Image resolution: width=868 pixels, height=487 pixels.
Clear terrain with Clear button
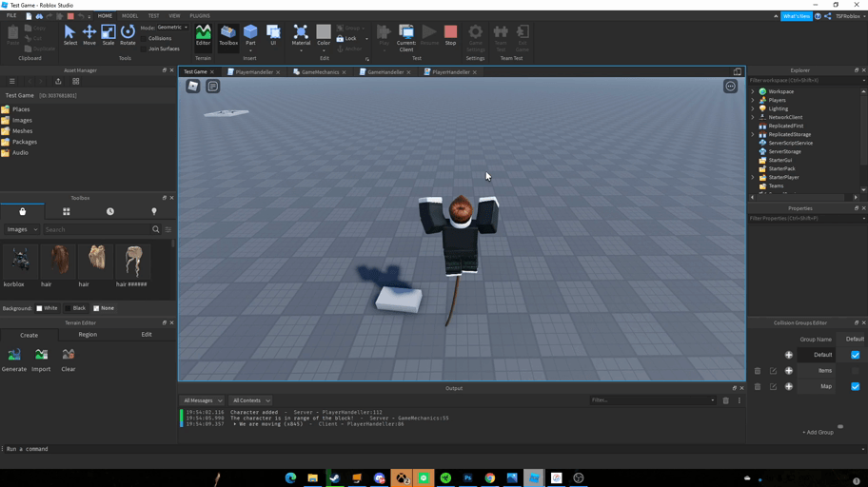click(69, 360)
